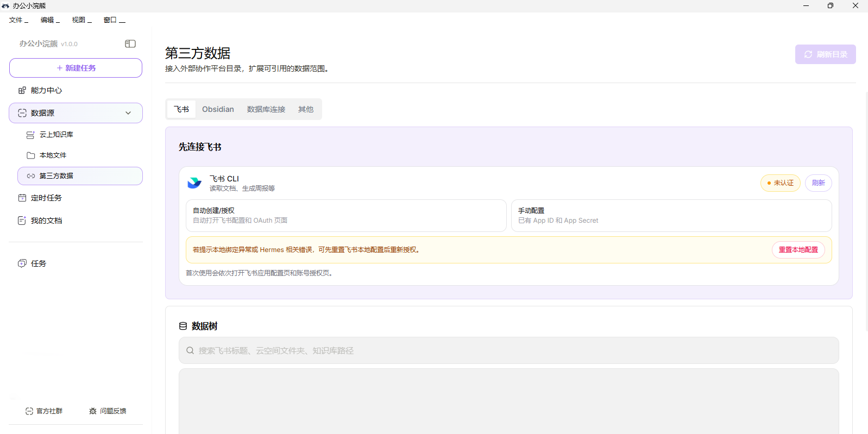The image size is (868, 434).
Task: Click the v1.0.0 version label
Action: click(69, 44)
